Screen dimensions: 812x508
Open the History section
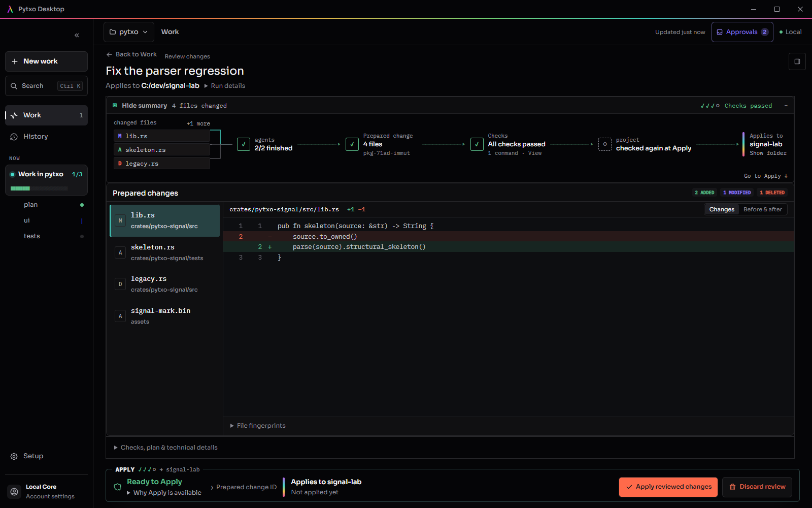coord(46,137)
